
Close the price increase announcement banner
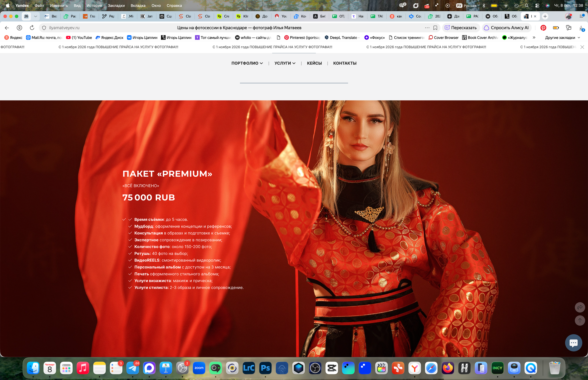[582, 47]
